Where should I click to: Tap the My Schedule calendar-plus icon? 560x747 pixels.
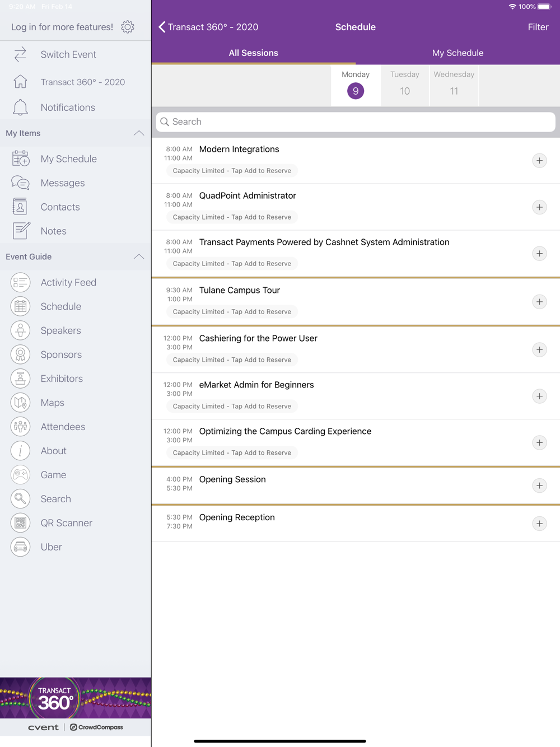point(21,159)
